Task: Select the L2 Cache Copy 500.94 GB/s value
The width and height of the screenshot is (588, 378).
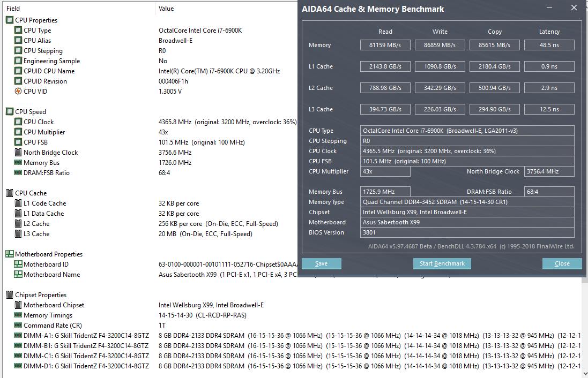Action: (495, 88)
